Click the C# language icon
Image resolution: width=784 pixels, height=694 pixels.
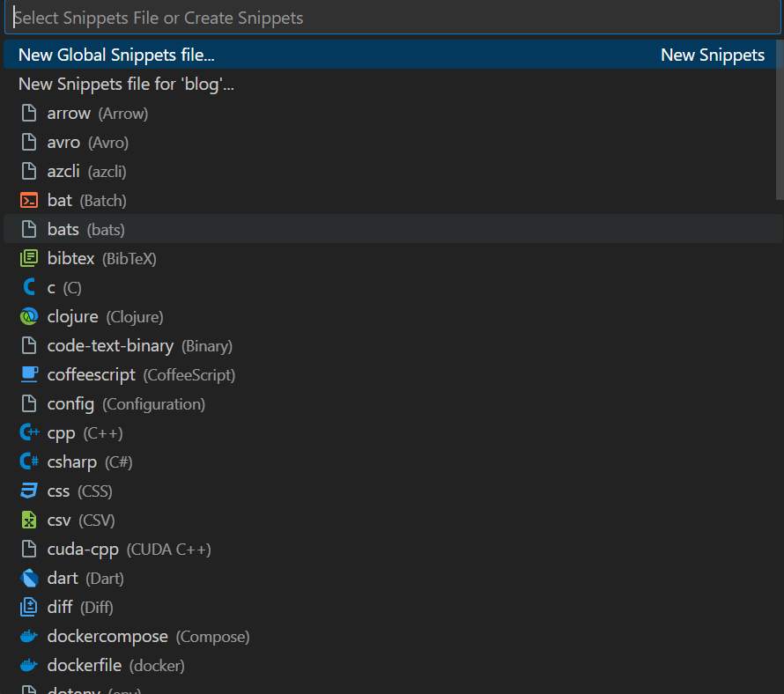click(29, 461)
